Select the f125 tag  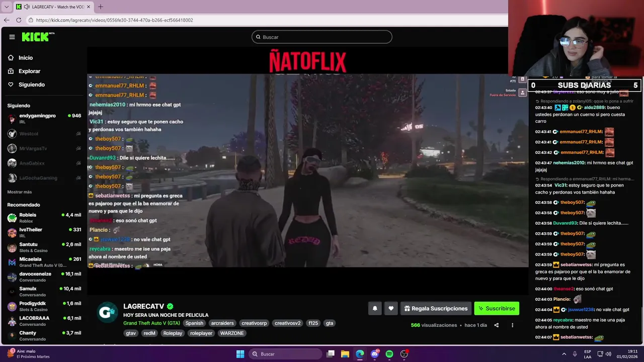313,323
